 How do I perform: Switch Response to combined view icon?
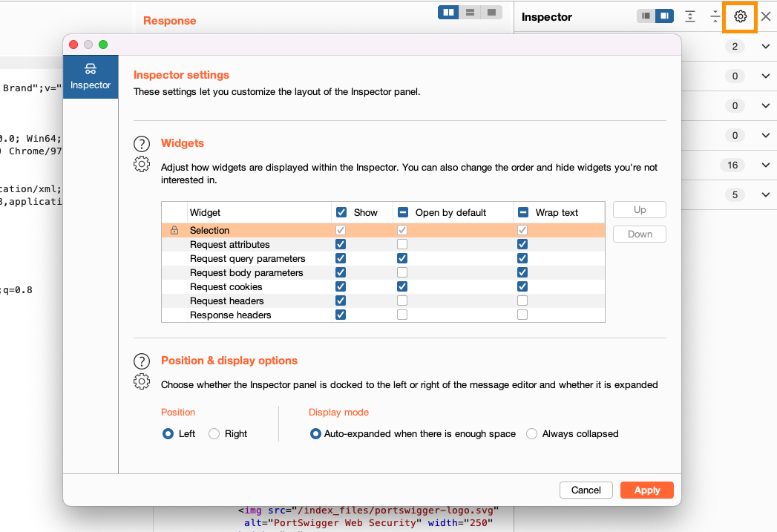pyautogui.click(x=491, y=13)
